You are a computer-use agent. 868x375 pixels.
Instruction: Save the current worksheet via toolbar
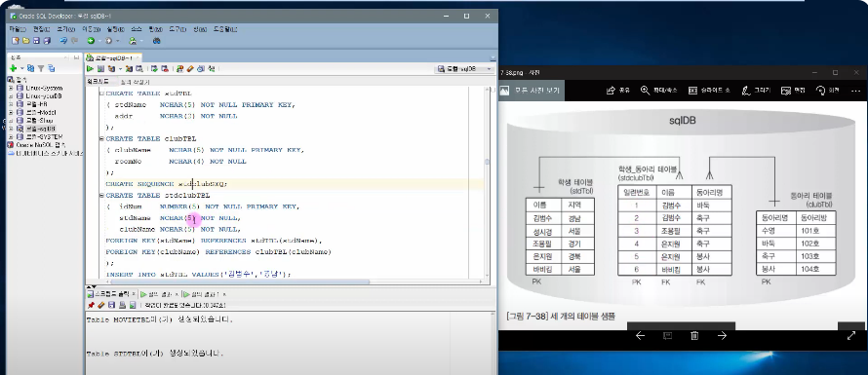36,40
